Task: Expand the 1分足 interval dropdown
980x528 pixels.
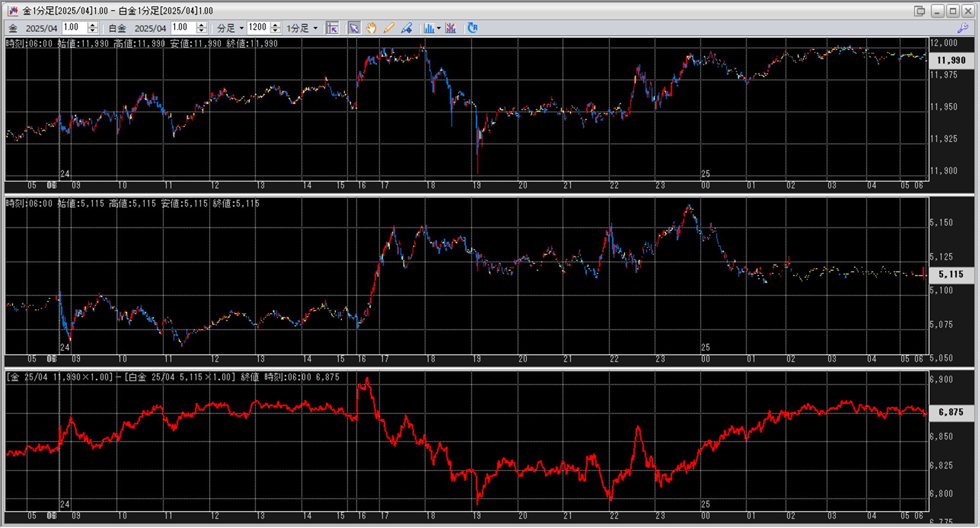Action: coord(315,28)
